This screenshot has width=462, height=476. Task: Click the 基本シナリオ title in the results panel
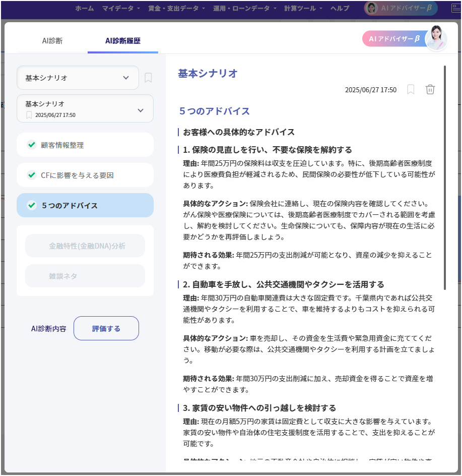pos(208,74)
